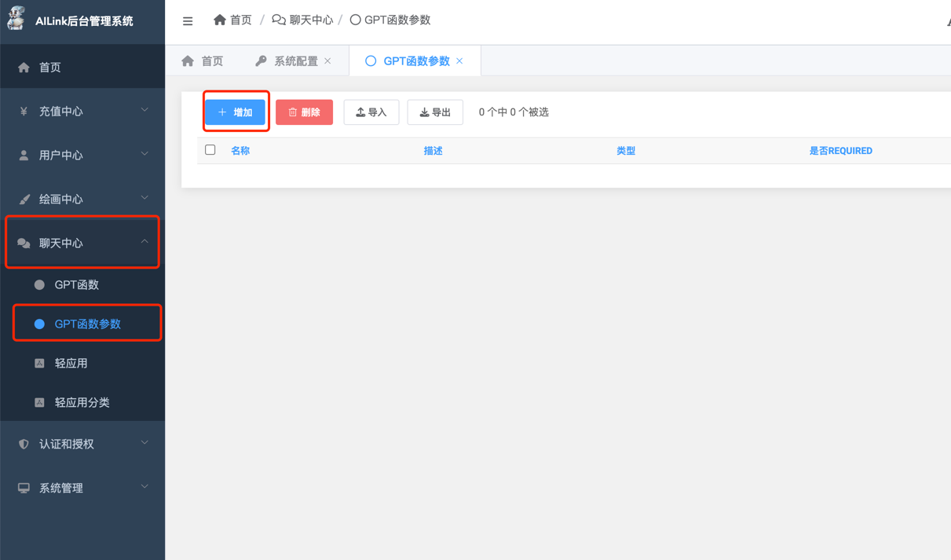
Task: Open the 轻应用分类 submenu item
Action: (x=82, y=402)
